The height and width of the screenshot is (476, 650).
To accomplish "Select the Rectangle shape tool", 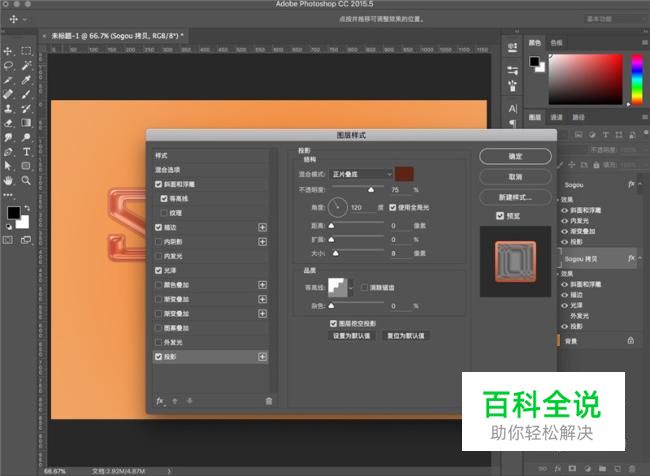I will [x=26, y=166].
